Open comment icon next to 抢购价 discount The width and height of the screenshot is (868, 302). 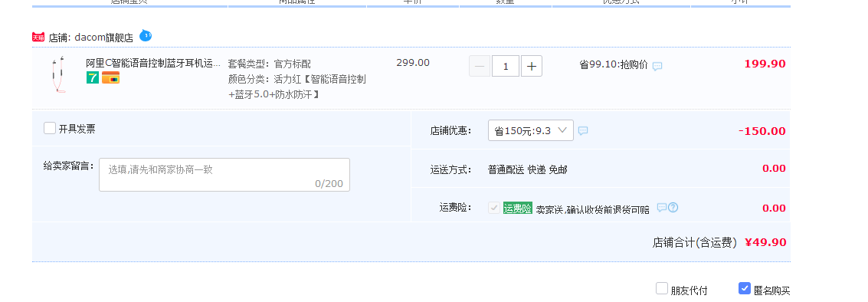tap(657, 66)
